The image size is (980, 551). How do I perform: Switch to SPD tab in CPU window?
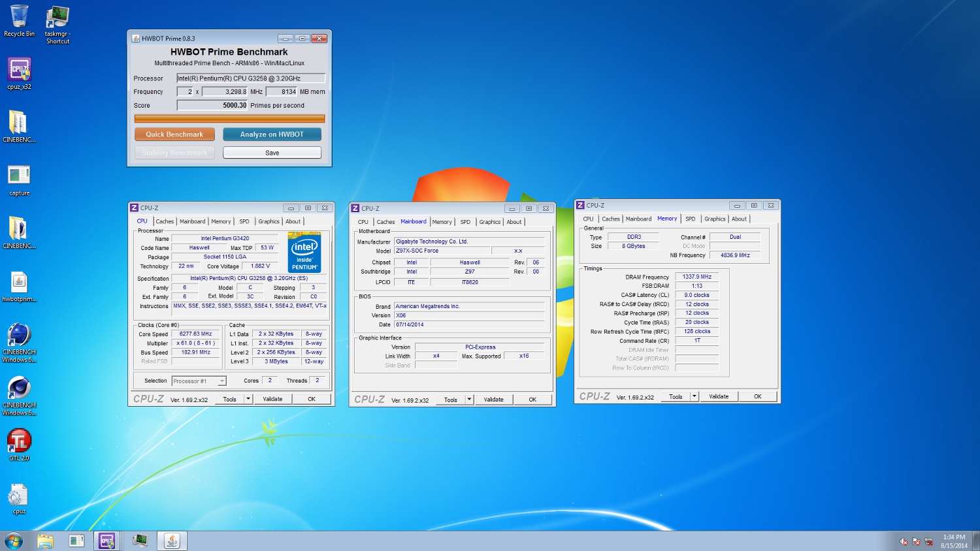[x=244, y=221]
